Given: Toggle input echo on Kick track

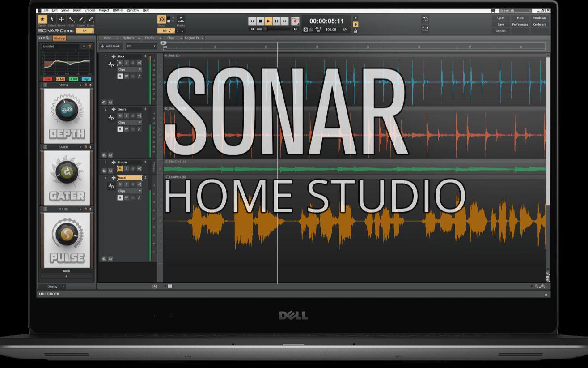Looking at the screenshot, I should pyautogui.click(x=139, y=63).
